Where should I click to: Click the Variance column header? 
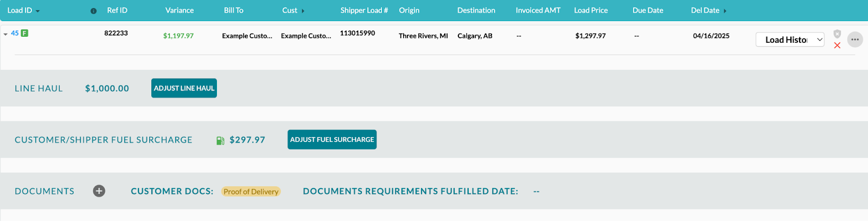(x=180, y=10)
